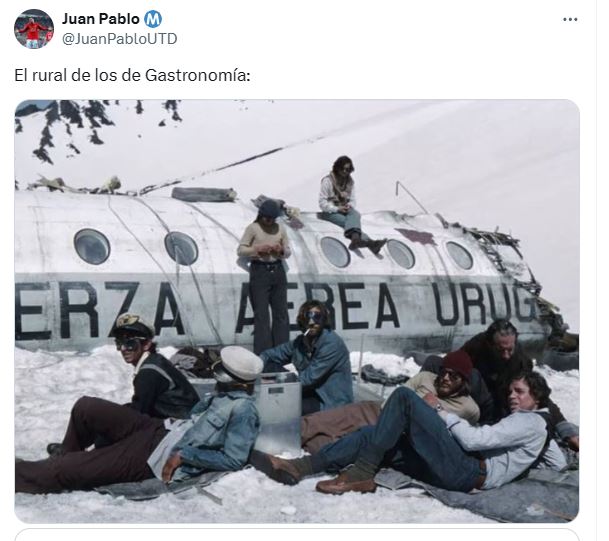Screen dimensions: 609x541
Task: Click the AEREA lettering on the fuselage
Action: 318,306
